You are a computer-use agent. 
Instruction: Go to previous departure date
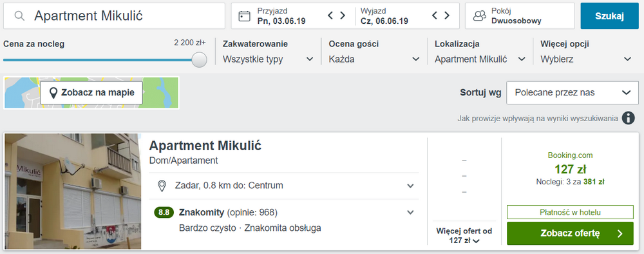pos(435,15)
